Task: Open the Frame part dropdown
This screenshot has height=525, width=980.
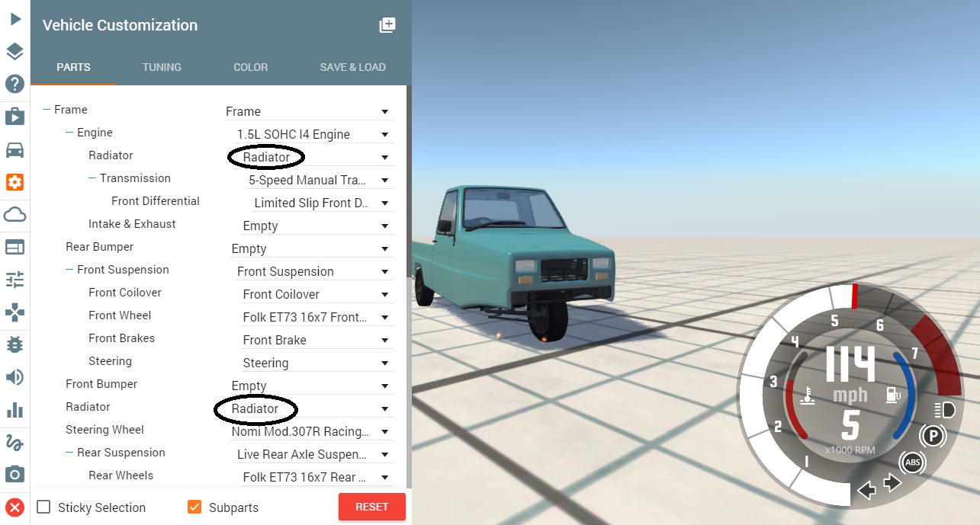Action: click(x=309, y=111)
